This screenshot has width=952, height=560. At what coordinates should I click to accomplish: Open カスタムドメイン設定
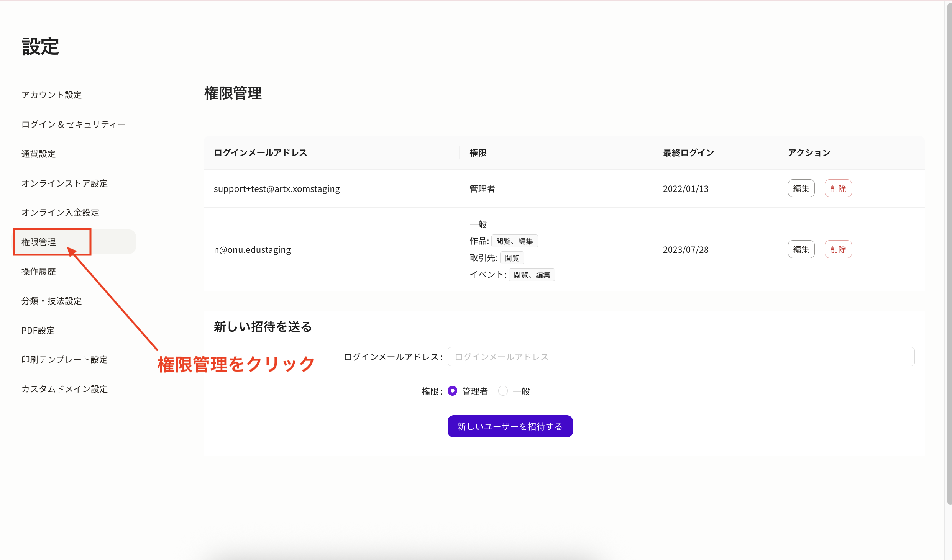tap(64, 389)
